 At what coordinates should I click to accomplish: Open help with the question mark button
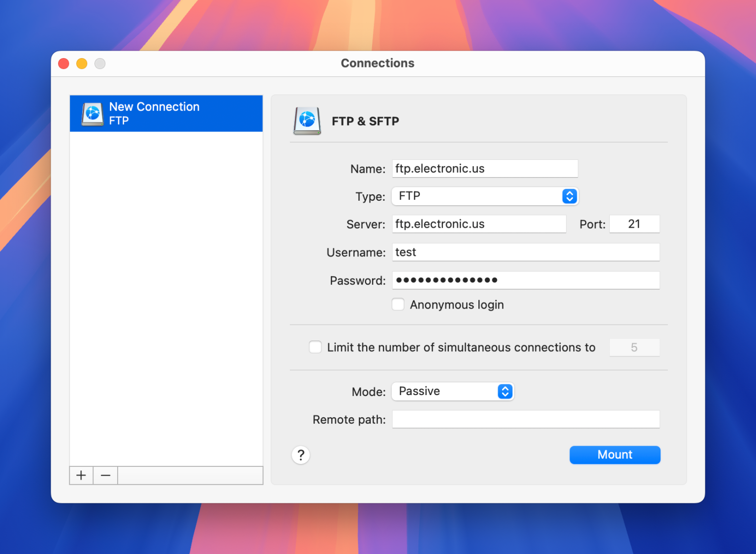tap(301, 455)
